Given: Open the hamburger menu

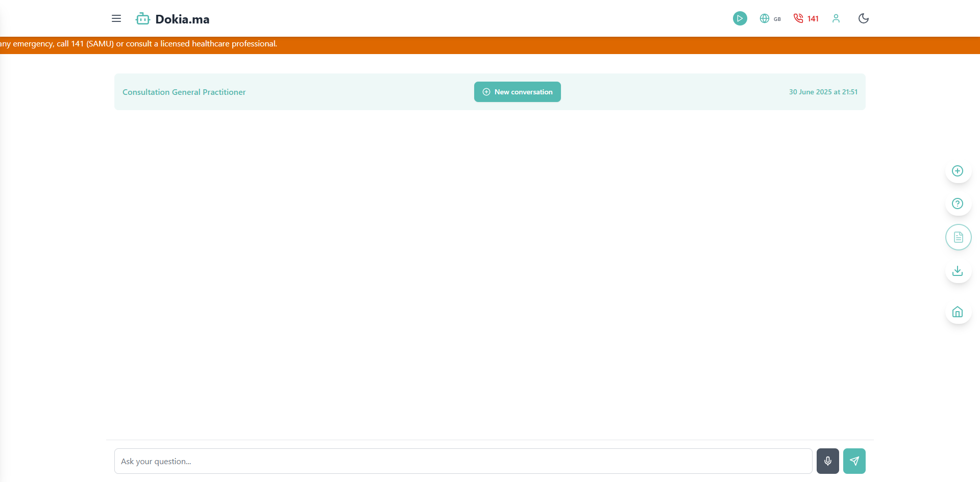Looking at the screenshot, I should (x=116, y=18).
